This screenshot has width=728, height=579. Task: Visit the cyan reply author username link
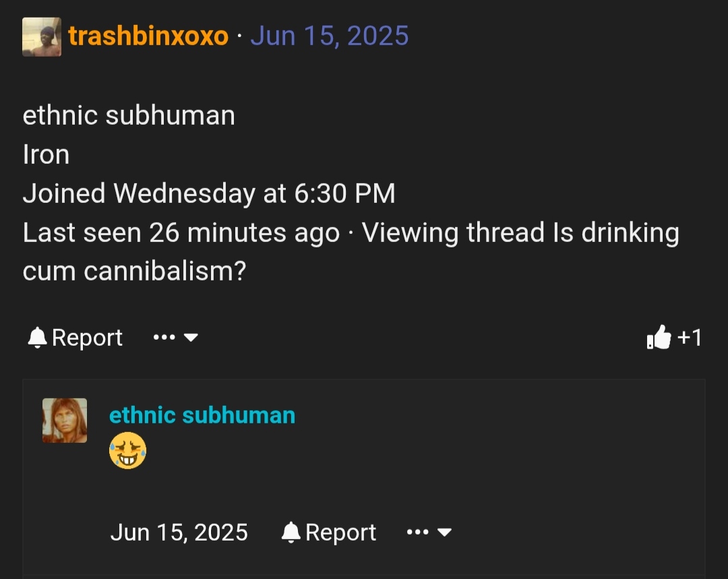[202, 415]
